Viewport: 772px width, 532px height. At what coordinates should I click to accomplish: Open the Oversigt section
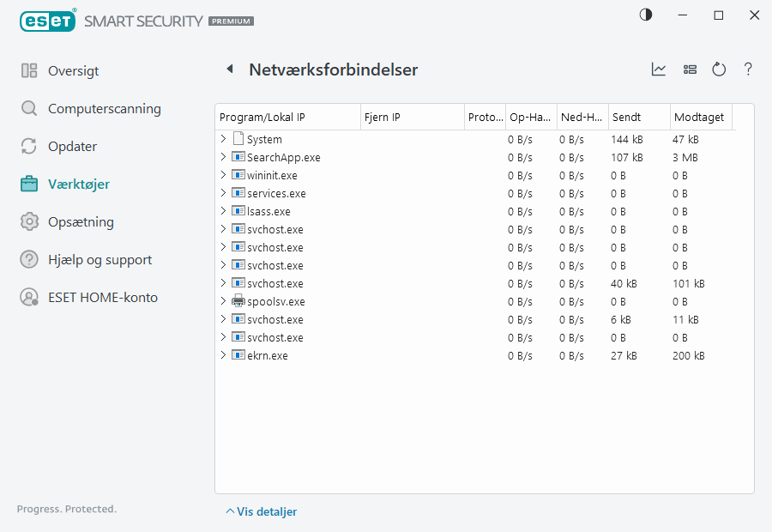click(x=73, y=71)
